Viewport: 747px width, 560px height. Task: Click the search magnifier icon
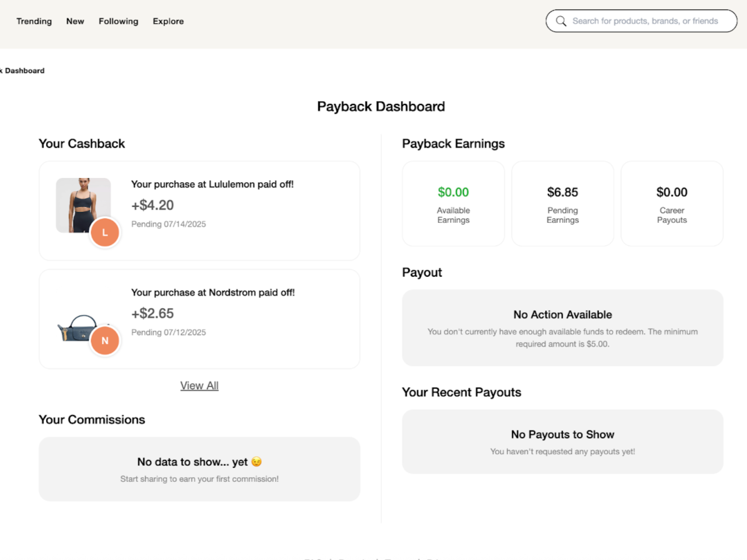pyautogui.click(x=561, y=21)
